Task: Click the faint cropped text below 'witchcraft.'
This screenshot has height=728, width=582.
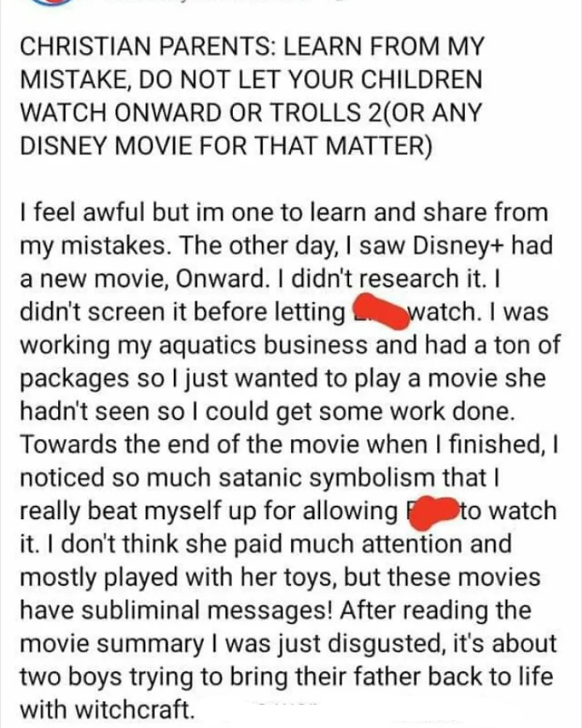Action: [287, 705]
